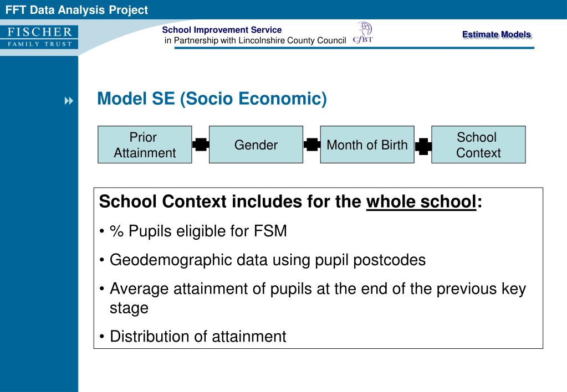Click 'Geodemographic data using pupil postcodes' bullet
Image resolution: width=567 pixels, height=392 pixels.
click(263, 260)
